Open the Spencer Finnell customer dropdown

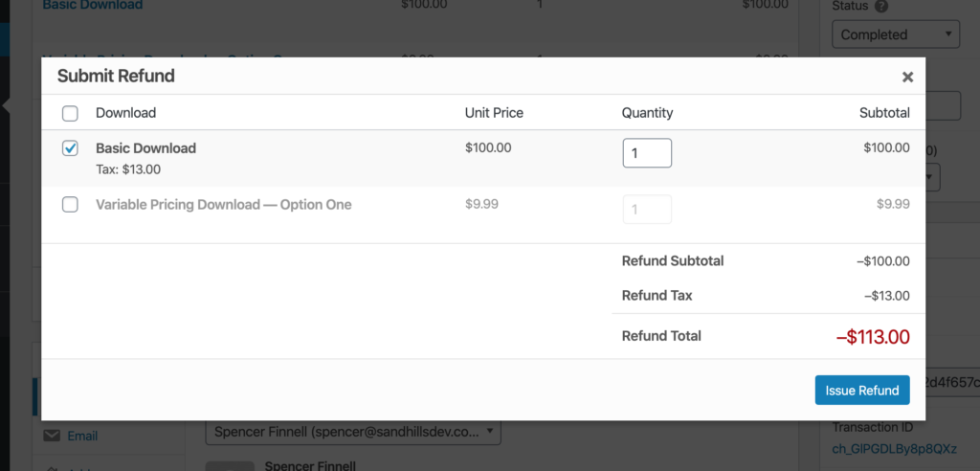tap(353, 432)
